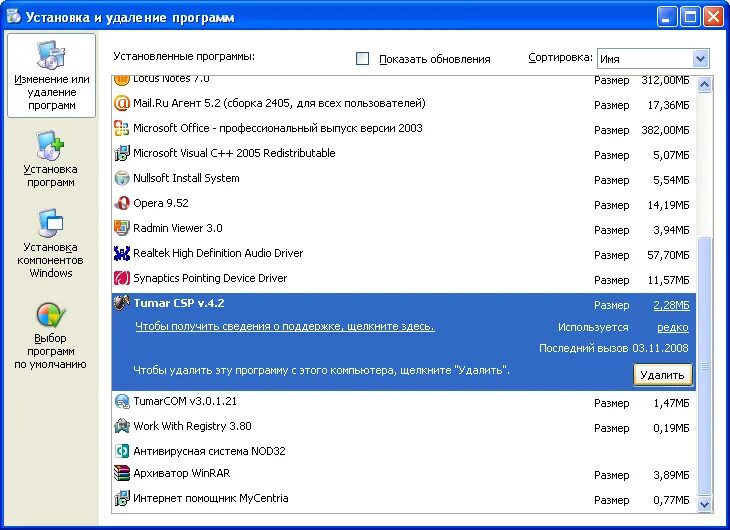Image resolution: width=730 pixels, height=530 pixels.
Task: Click the Интернет помощник MyCentria icon
Action: click(122, 498)
